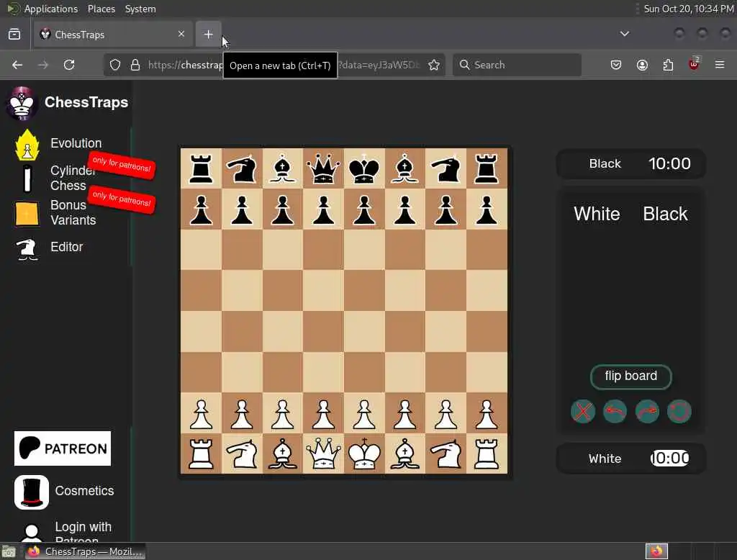
Task: Click the browser Search box
Action: (x=517, y=65)
